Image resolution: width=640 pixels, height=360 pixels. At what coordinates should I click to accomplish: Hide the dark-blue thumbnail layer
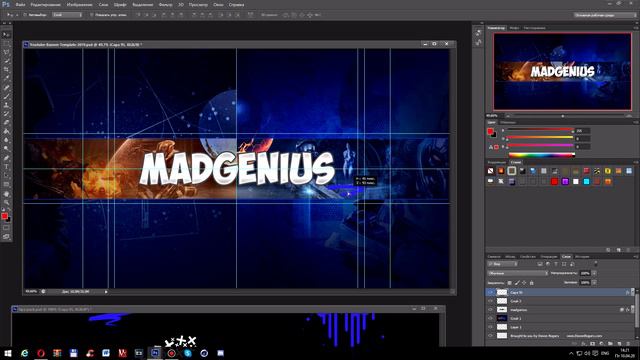(490, 318)
